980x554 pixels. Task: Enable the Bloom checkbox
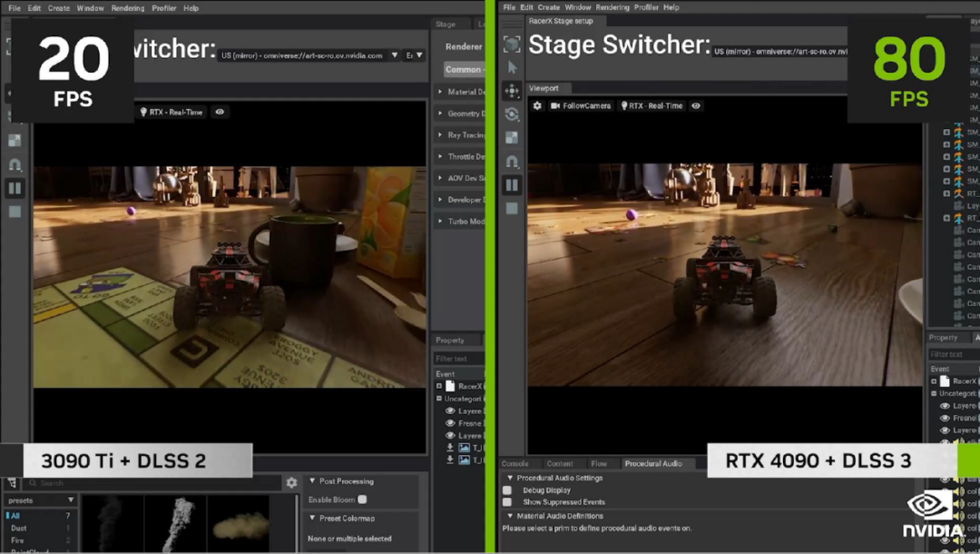click(362, 500)
